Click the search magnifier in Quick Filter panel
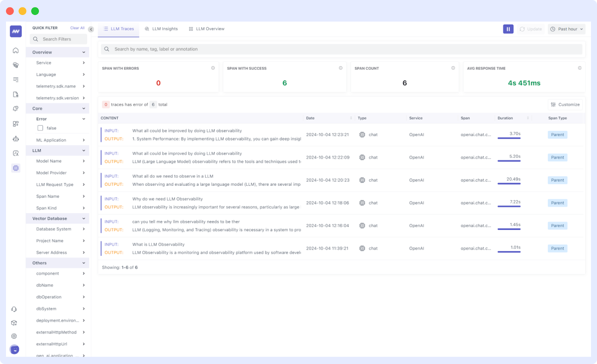This screenshot has height=364, width=597. click(x=35, y=39)
